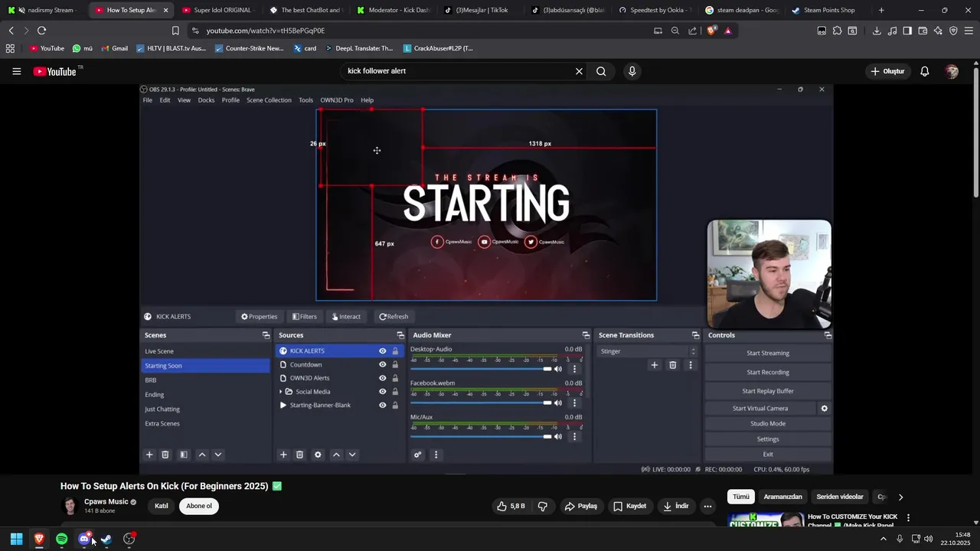Open the Windows Start menu

pyautogui.click(x=16, y=539)
